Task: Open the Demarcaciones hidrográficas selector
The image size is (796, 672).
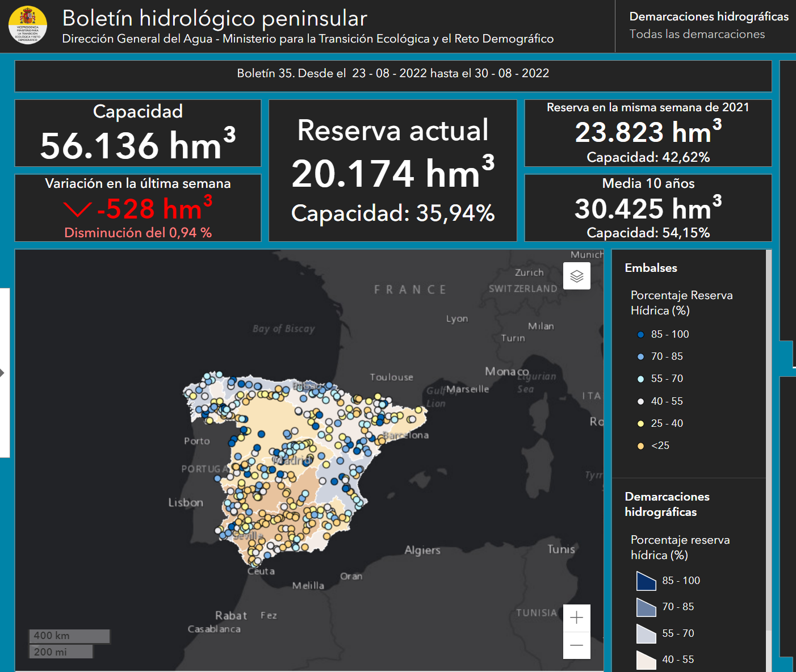Action: [708, 17]
